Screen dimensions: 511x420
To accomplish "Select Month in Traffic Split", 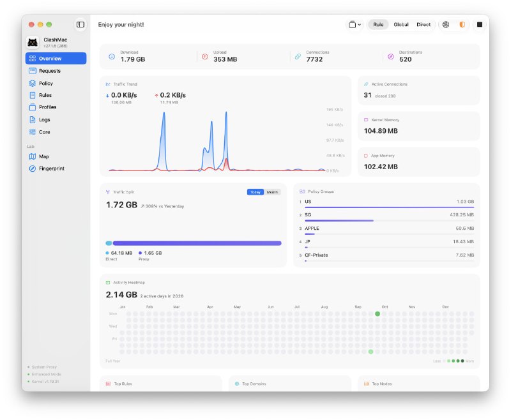I will point(272,192).
